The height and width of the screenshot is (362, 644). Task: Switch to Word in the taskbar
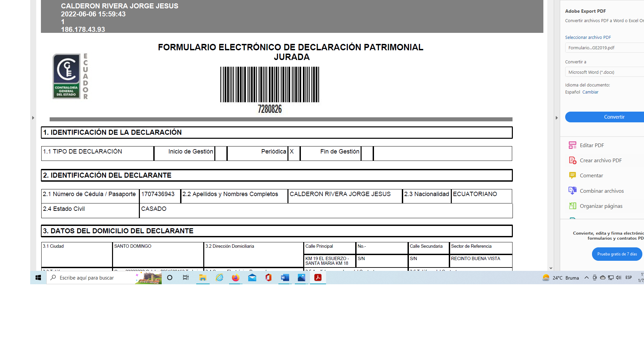[285, 278]
